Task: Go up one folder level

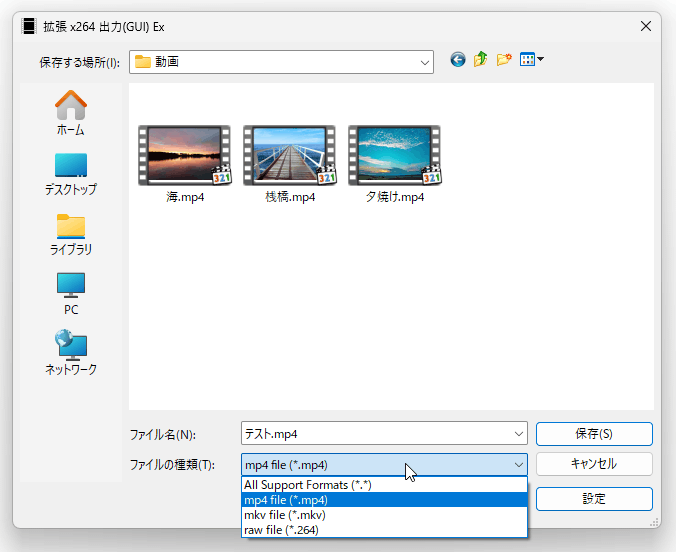Action: [480, 60]
